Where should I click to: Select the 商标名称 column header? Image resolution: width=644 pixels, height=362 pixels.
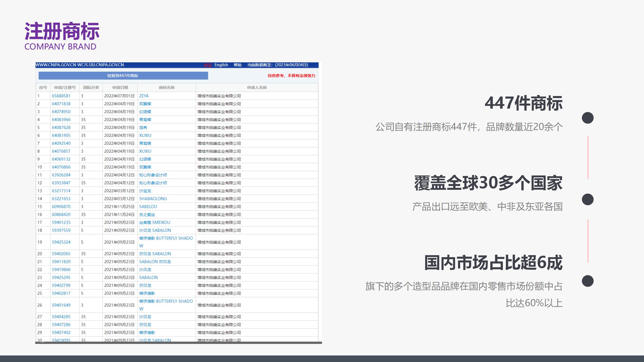[167, 87]
